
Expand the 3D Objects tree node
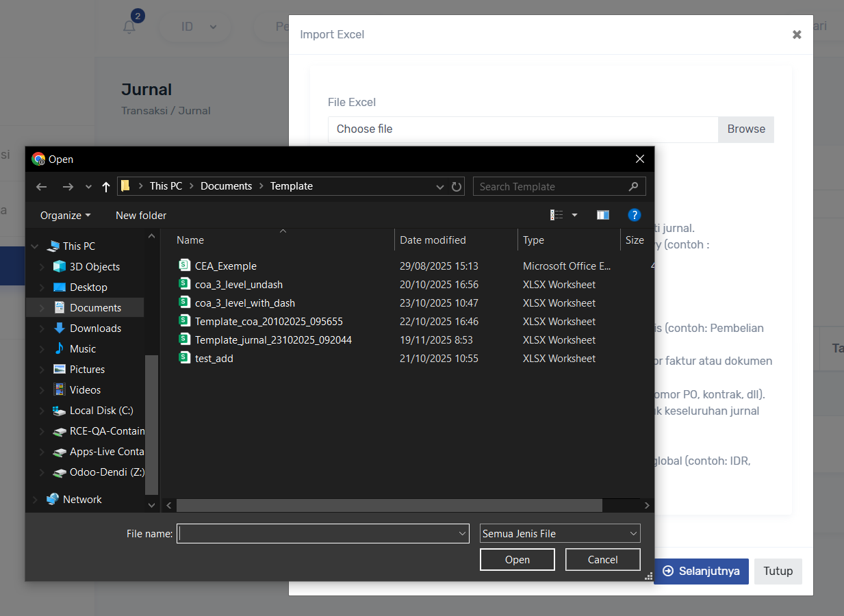point(42,267)
